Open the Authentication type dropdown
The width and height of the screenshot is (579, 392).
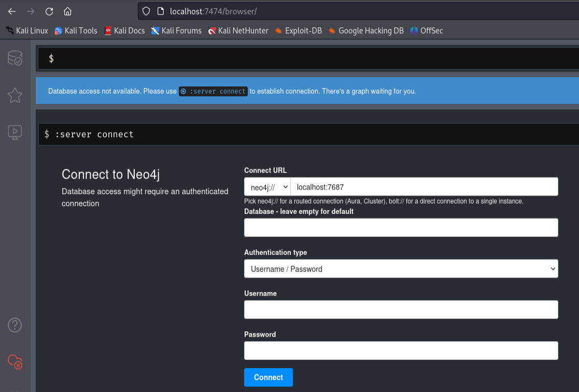(x=401, y=269)
